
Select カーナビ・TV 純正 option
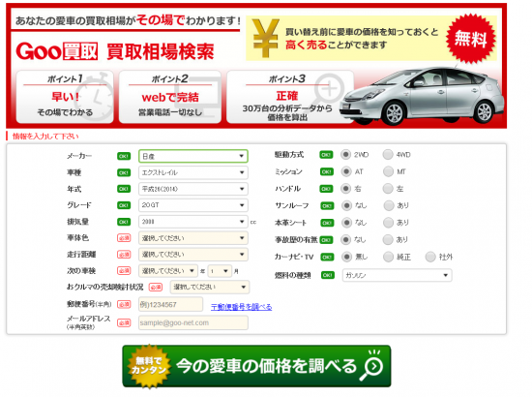[388, 257]
